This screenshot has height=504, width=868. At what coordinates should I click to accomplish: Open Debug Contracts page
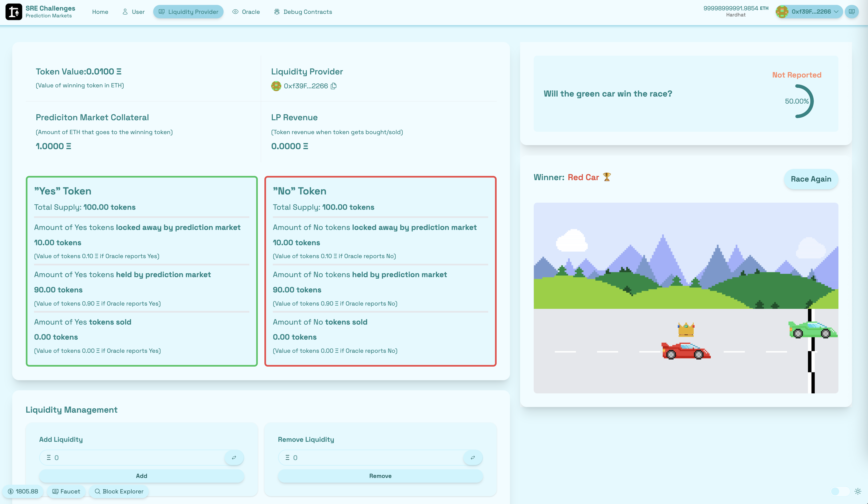[303, 12]
